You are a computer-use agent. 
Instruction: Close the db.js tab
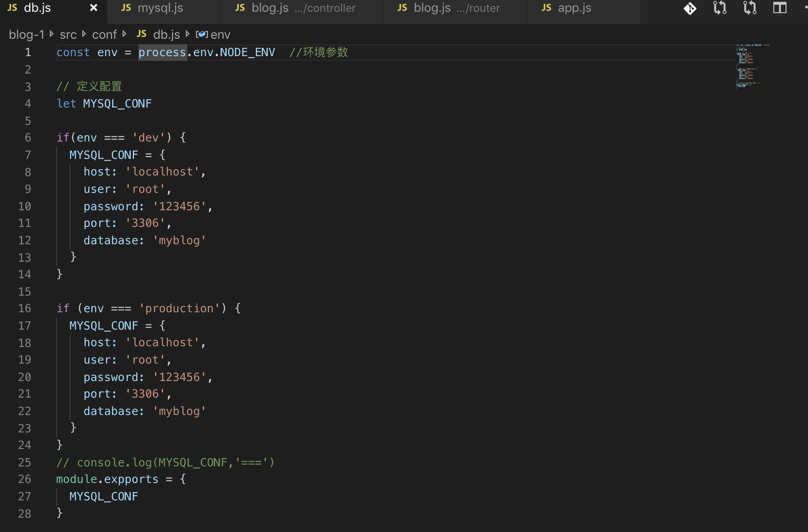coord(94,8)
